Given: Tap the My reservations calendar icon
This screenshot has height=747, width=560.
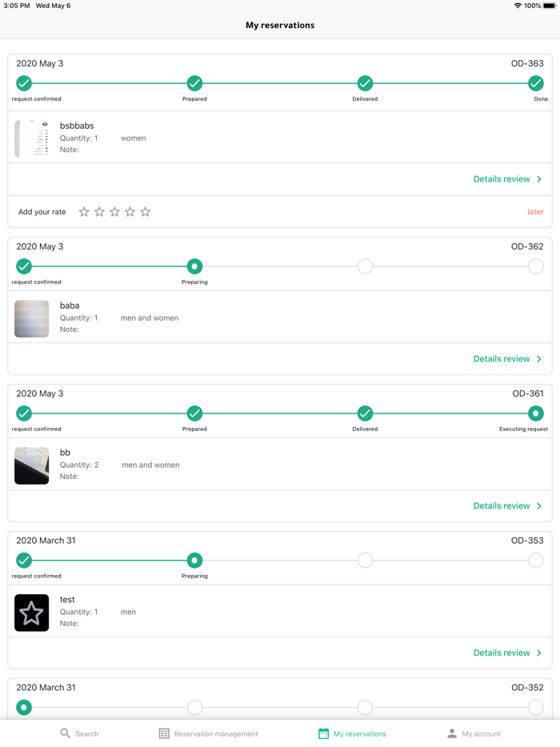Looking at the screenshot, I should [323, 733].
